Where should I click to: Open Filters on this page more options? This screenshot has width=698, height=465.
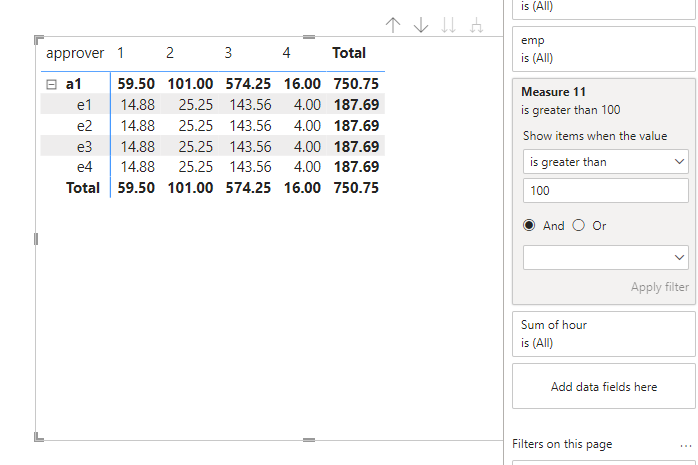(x=686, y=445)
